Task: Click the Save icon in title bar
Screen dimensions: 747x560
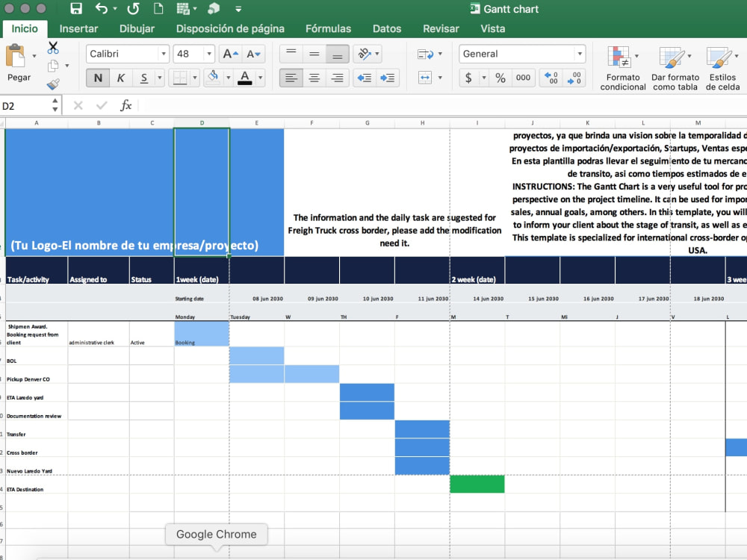Action: (75, 8)
